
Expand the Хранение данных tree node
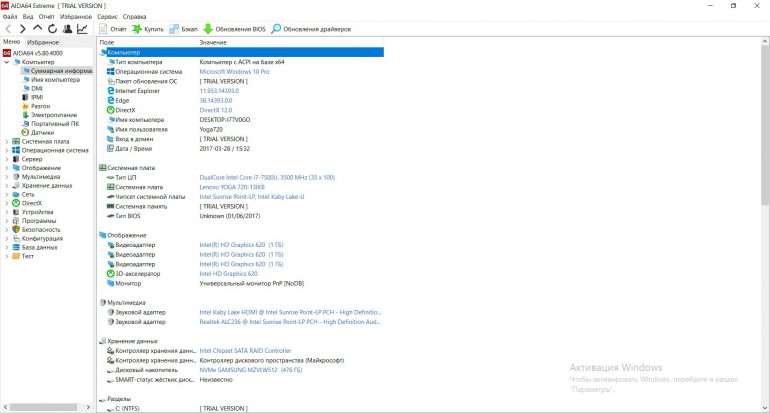pyautogui.click(x=6, y=186)
